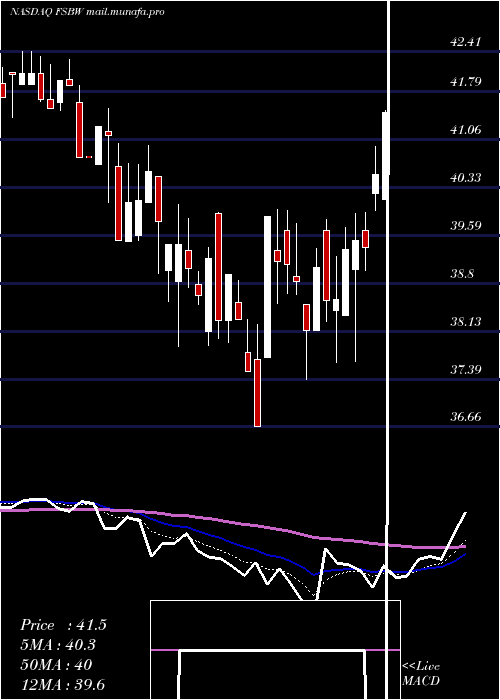The image size is (500, 700).
Task: Click the '<<Live MACD' label
Action: pyautogui.click(x=421, y=673)
